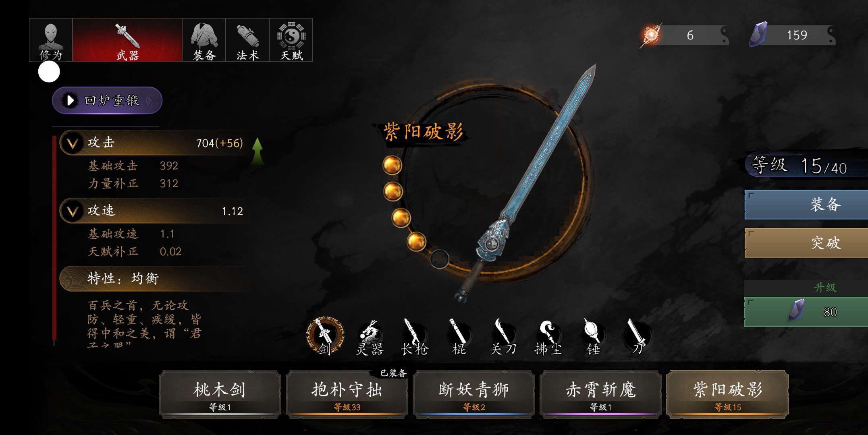Upgrade weapon for 80 crystals

coord(806,311)
